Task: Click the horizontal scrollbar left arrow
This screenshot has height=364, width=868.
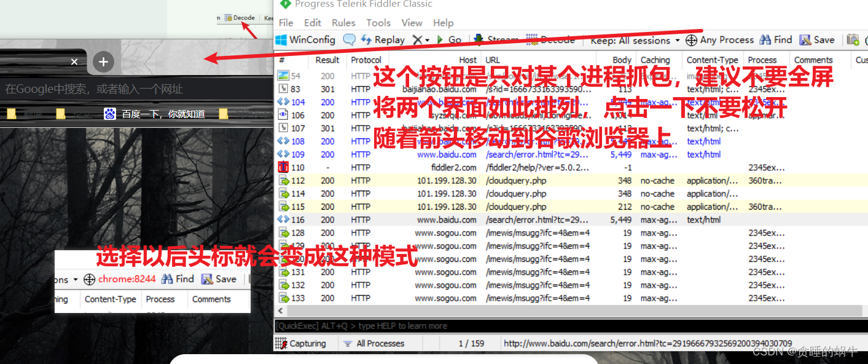Action: coord(282,312)
